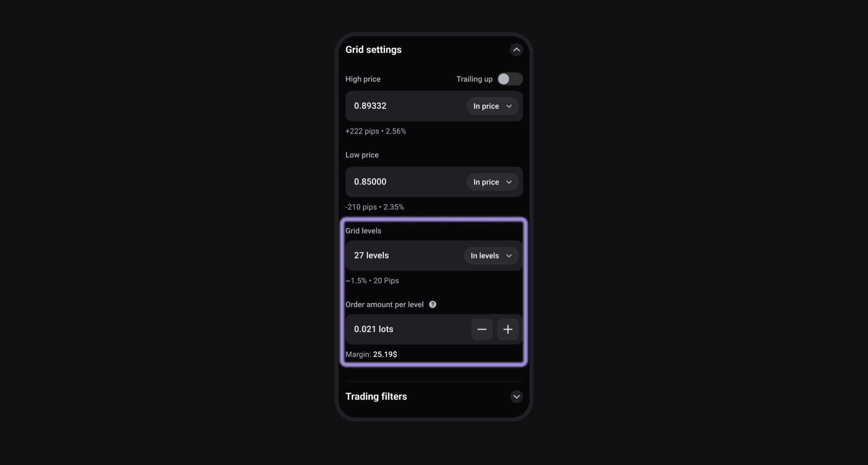868x465 pixels.
Task: Click the Margin 25.19$ text
Action: (x=371, y=354)
